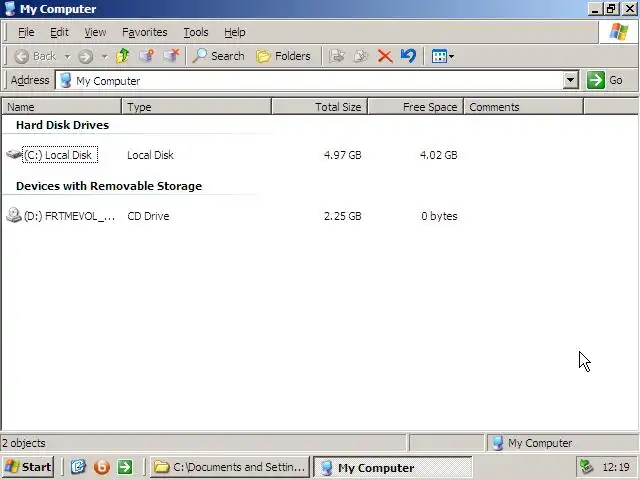Click the Windows flag logo icon
The width and height of the screenshot is (640, 480).
tap(619, 32)
